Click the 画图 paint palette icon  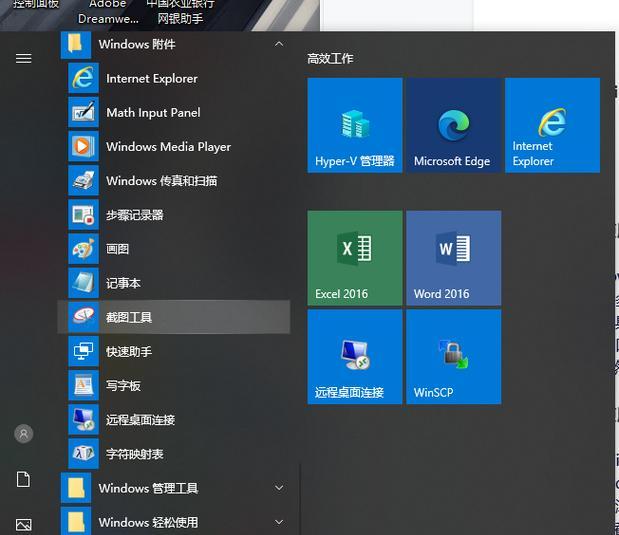(x=83, y=249)
